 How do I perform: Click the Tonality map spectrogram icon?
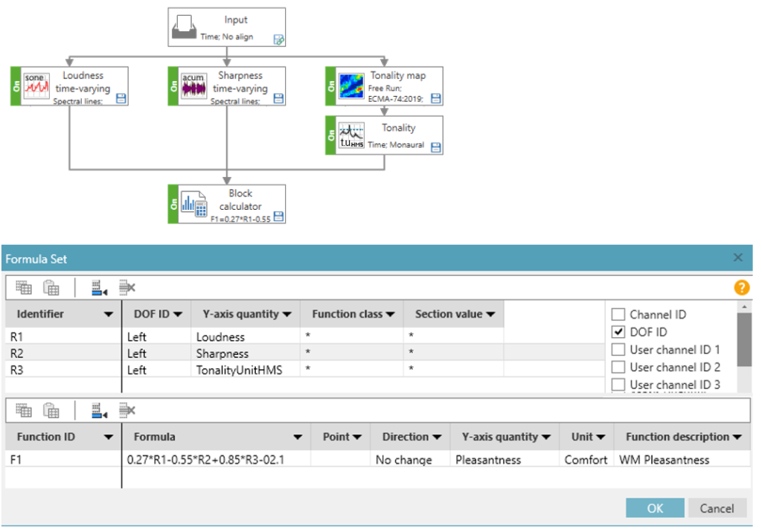click(351, 86)
